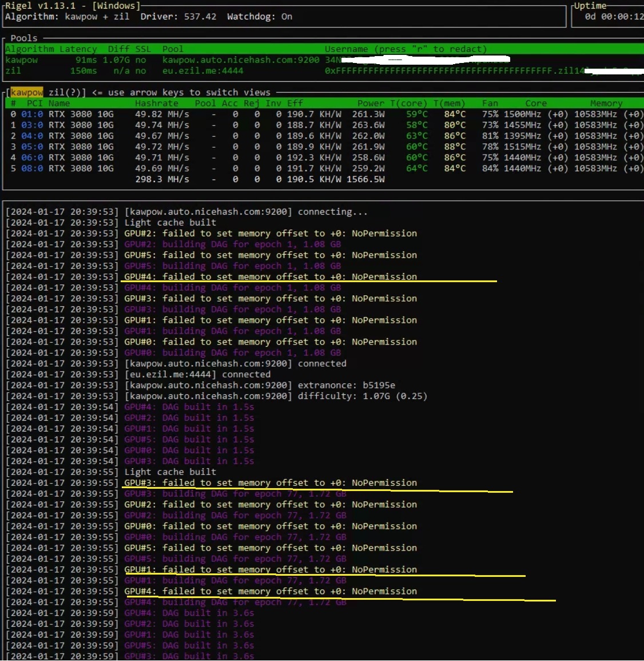Image resolution: width=644 pixels, height=661 pixels.
Task: Click the Uptime value 0d 00:00:12
Action: tap(614, 17)
